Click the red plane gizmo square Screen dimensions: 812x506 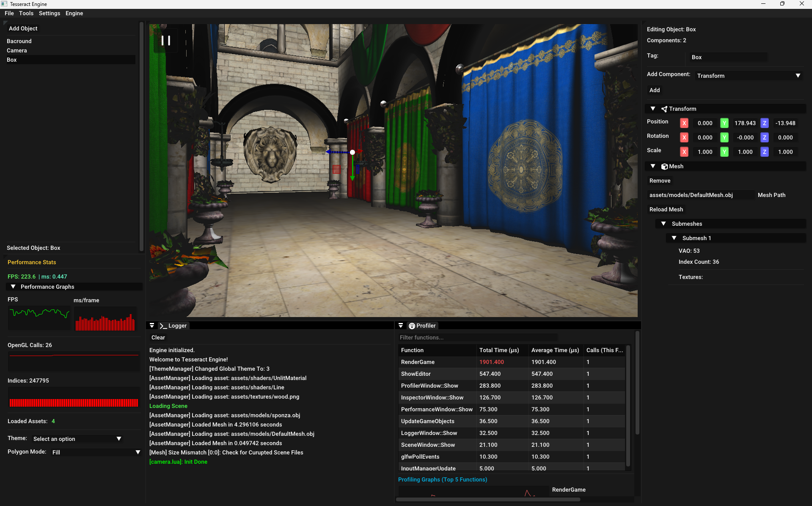coord(336,170)
